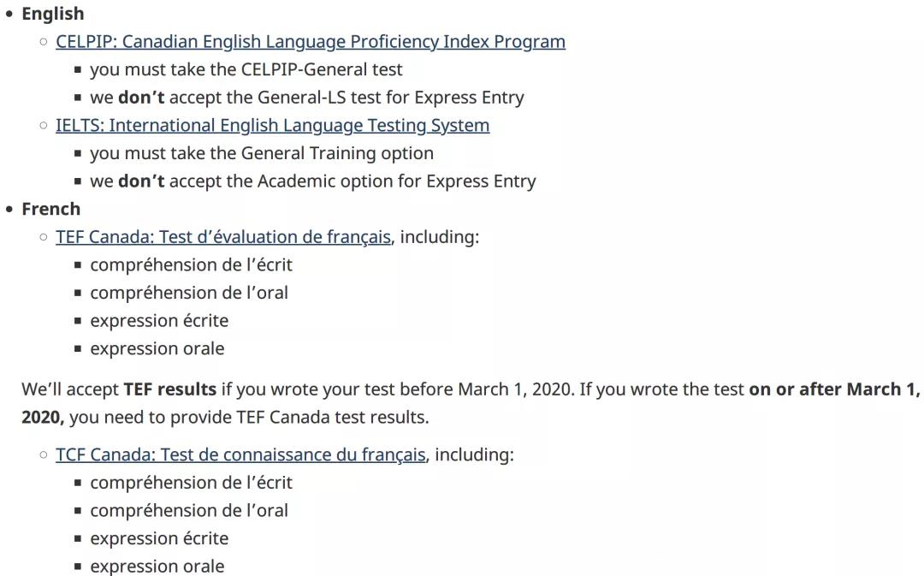Click the 'you must take the CELPIP-General test' line
The height and width of the screenshot is (576, 924).
pos(246,69)
